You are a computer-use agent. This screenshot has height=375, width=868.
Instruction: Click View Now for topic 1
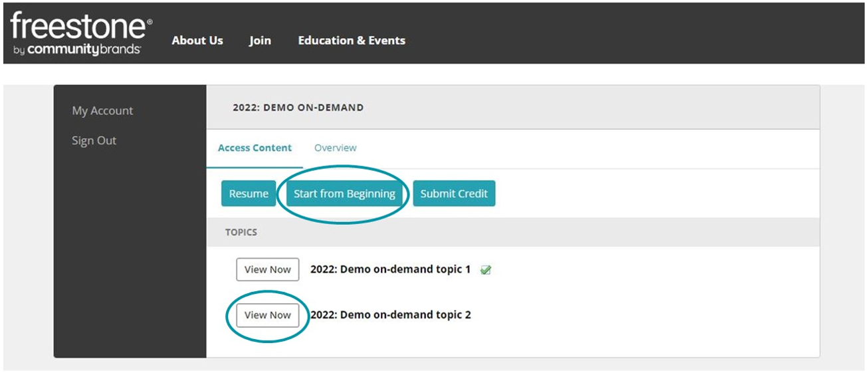click(x=268, y=269)
